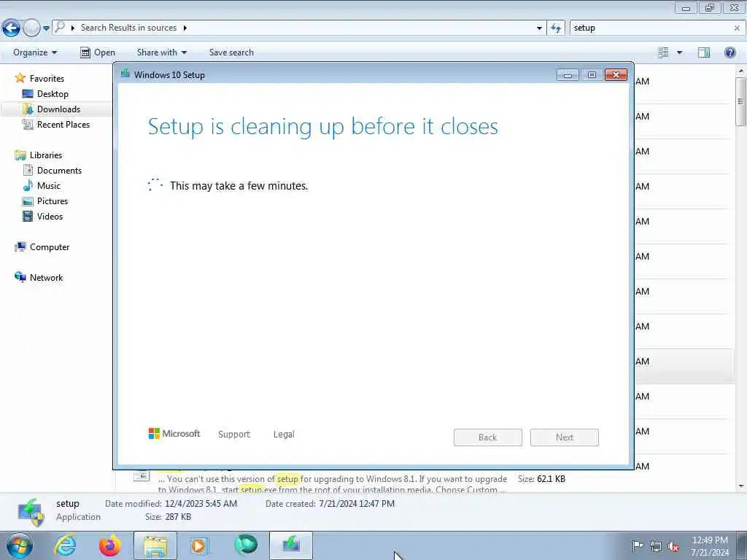Click the muted volume tray icon
The width and height of the screenshot is (747, 560).
(673, 546)
